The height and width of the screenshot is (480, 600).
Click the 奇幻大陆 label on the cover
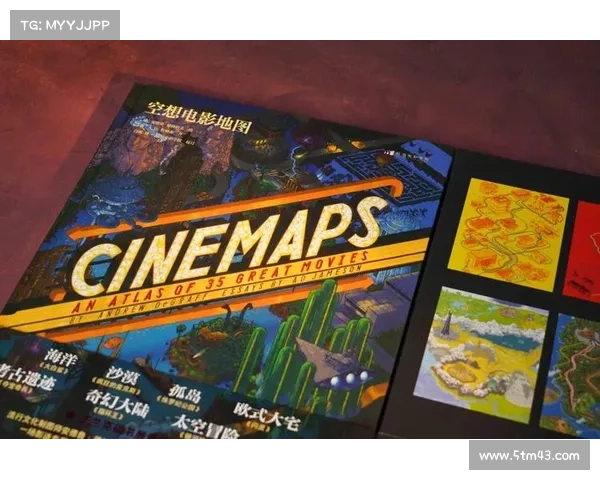pyautogui.click(x=116, y=405)
